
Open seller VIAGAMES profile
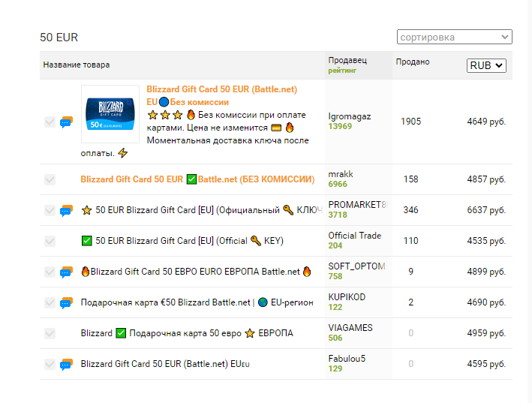350,328
